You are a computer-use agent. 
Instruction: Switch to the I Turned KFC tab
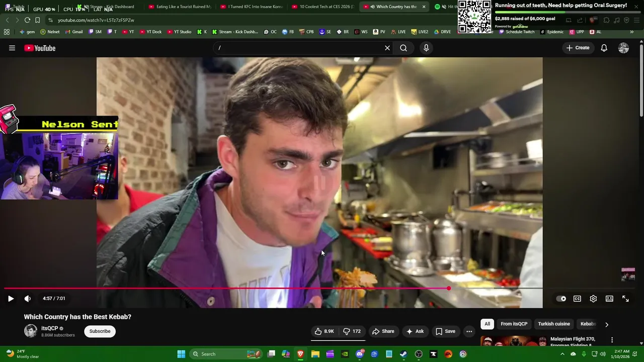252,7
